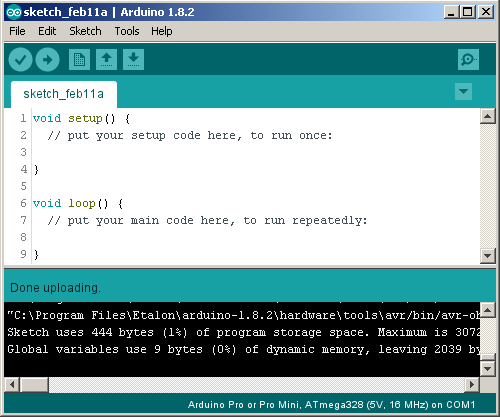Viewport: 500px width, 417px height.
Task: Click the Arduino logo in the title bar
Action: [x=14, y=12]
